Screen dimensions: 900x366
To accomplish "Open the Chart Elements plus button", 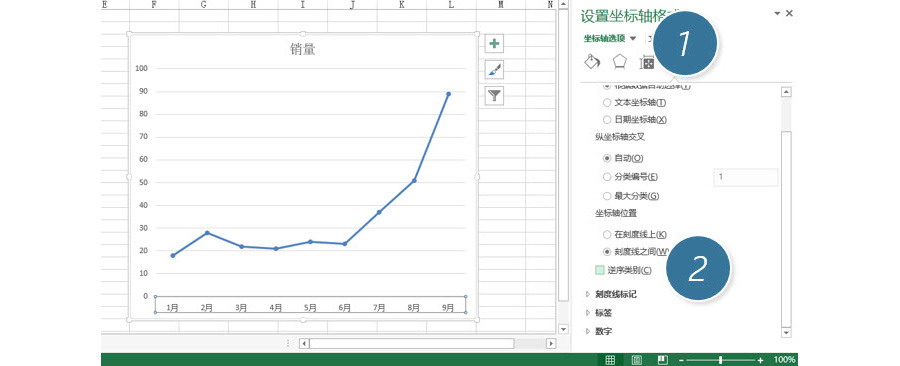I will pyautogui.click(x=494, y=43).
